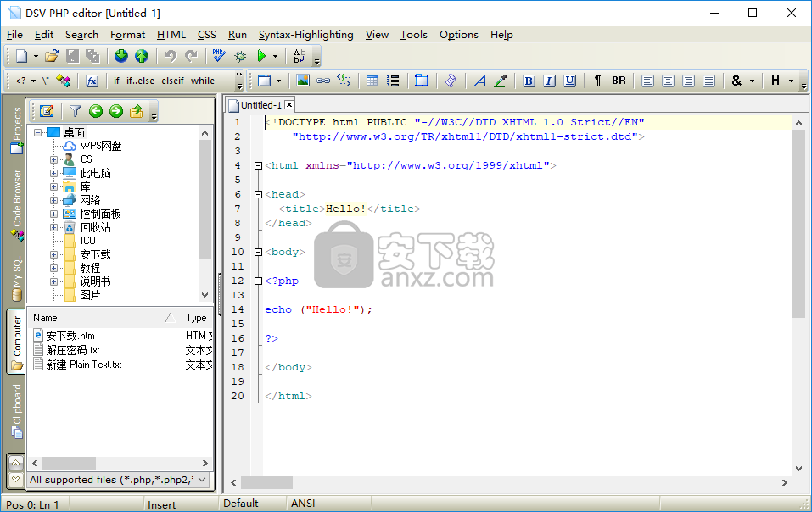Switch to the Projects side tab

(17, 129)
